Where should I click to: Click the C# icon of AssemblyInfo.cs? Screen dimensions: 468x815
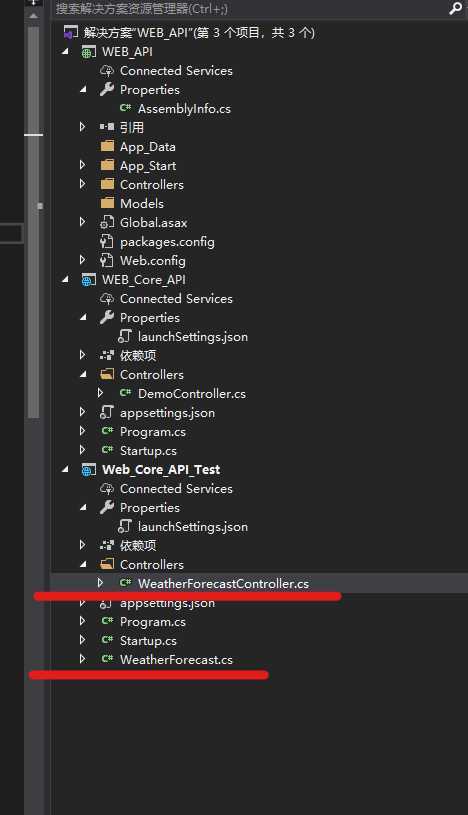click(x=125, y=108)
